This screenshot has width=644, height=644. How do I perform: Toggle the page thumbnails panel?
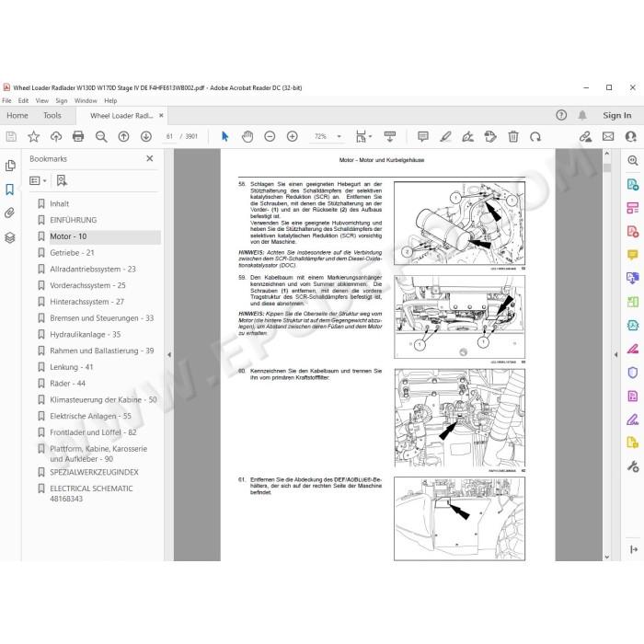point(10,166)
